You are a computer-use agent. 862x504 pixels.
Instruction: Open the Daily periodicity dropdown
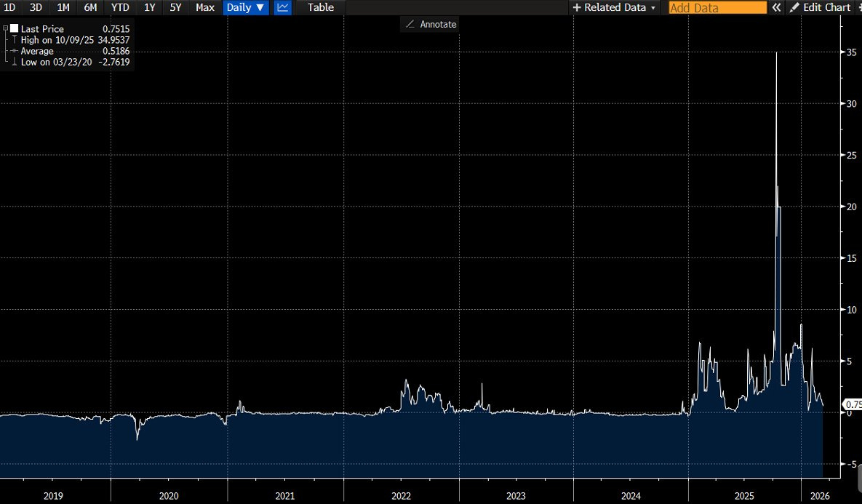[246, 7]
